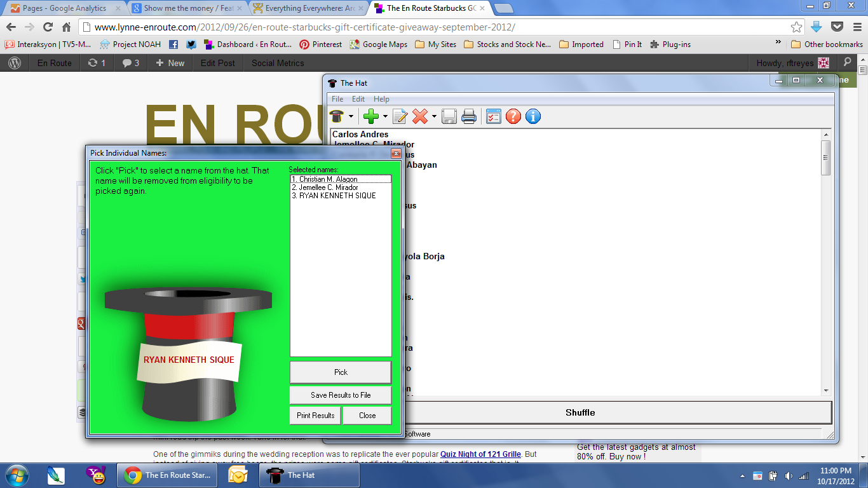Screen dimensions: 868x488
Task: Click the blue info About icon
Action: 533,116
